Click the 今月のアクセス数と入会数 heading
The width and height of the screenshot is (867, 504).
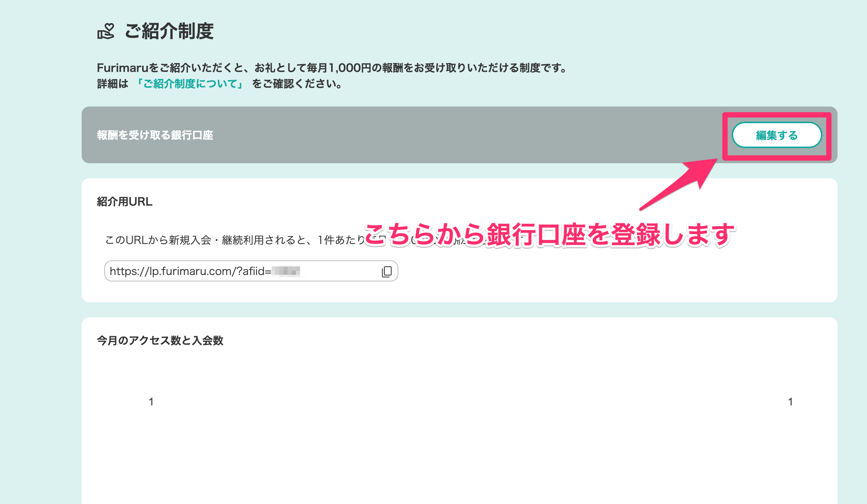tap(160, 341)
